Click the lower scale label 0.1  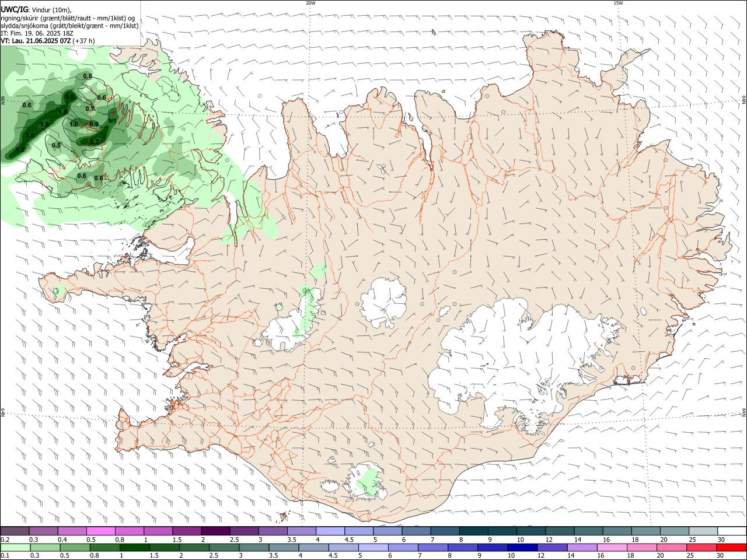pos(5,556)
